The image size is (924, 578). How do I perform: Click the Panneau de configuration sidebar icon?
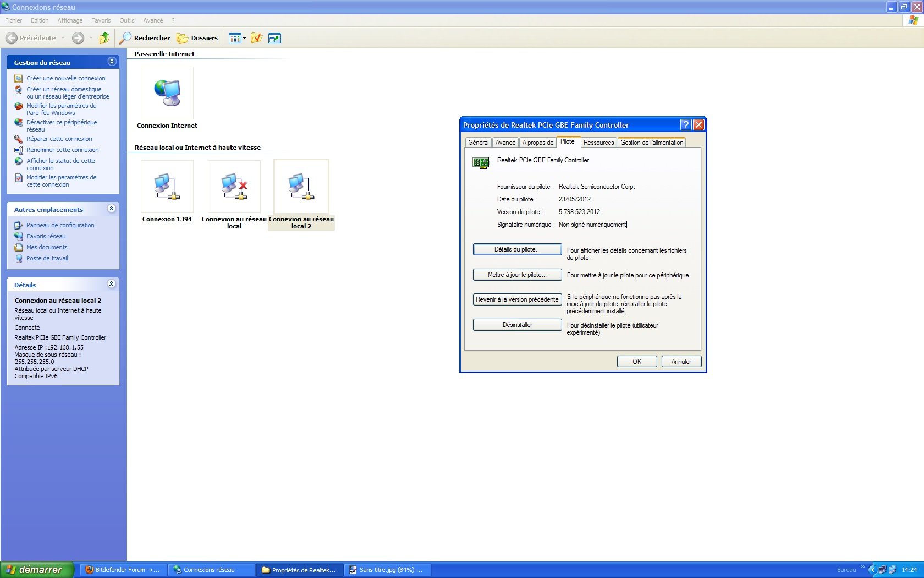[x=19, y=226]
